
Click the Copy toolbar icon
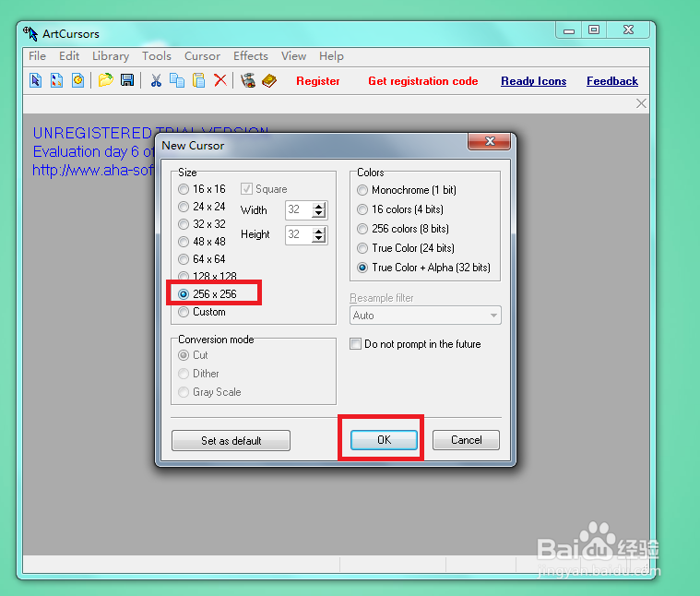click(x=177, y=80)
